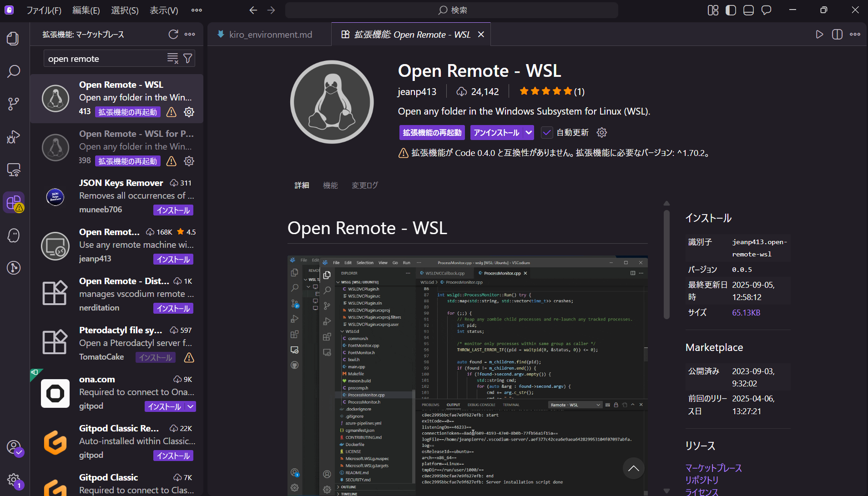Click the 検索 box at the top
The image size is (868, 496).
452,10
